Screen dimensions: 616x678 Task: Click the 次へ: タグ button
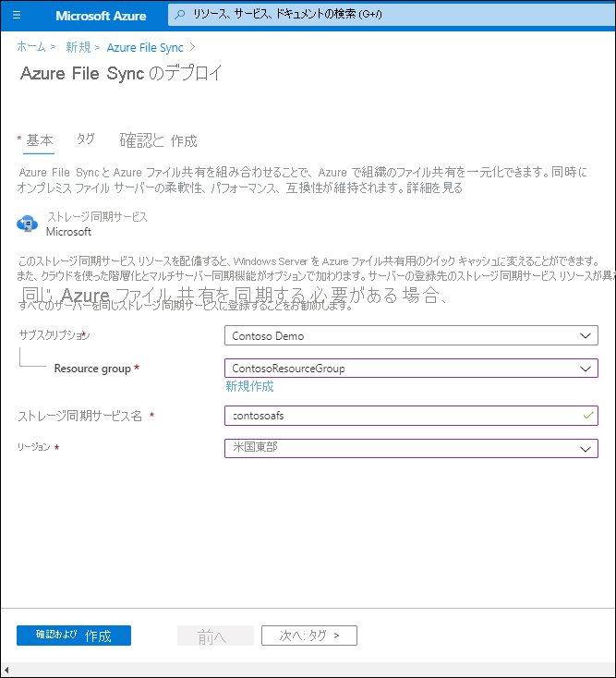click(x=309, y=636)
